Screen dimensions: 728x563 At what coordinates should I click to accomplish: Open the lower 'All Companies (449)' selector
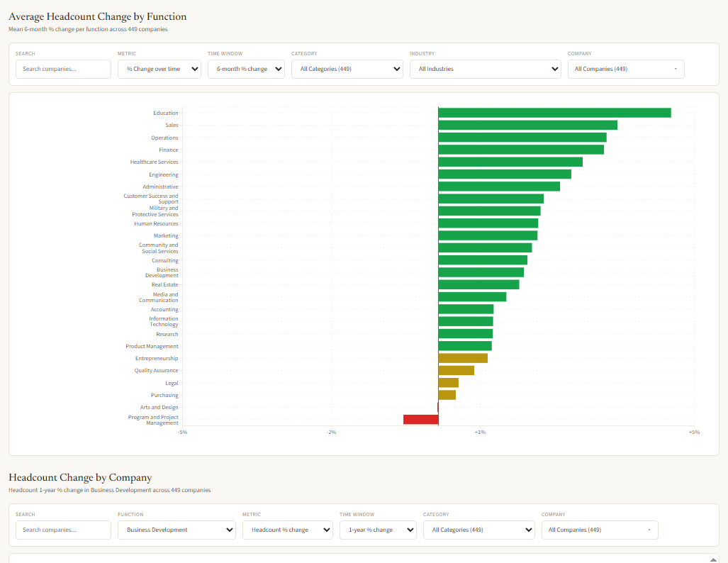600,530
